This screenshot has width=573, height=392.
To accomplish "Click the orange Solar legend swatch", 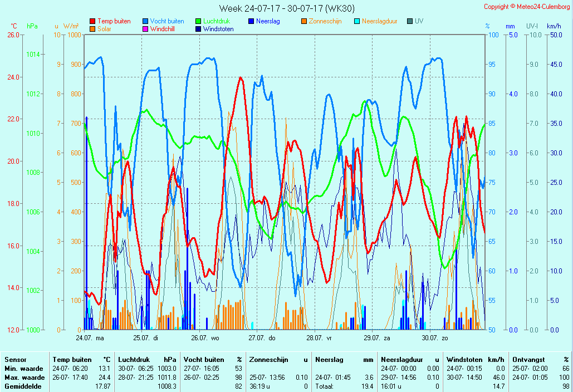I will pos(92,29).
